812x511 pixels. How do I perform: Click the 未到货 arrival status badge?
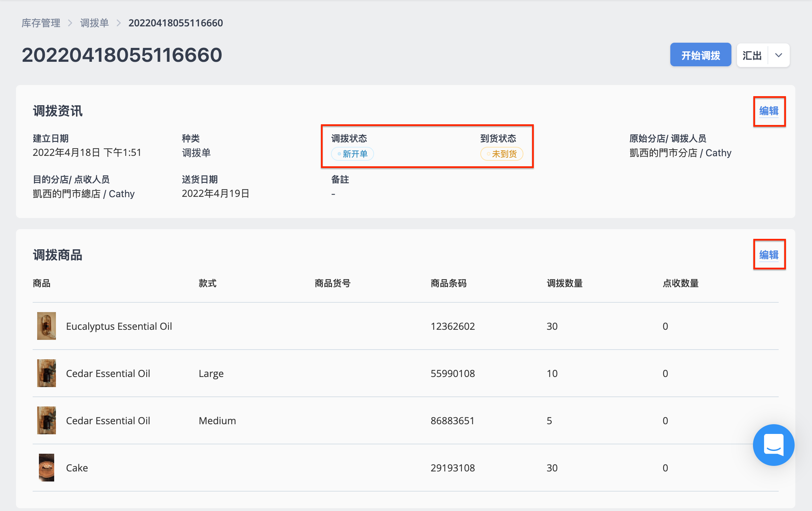[x=502, y=154]
